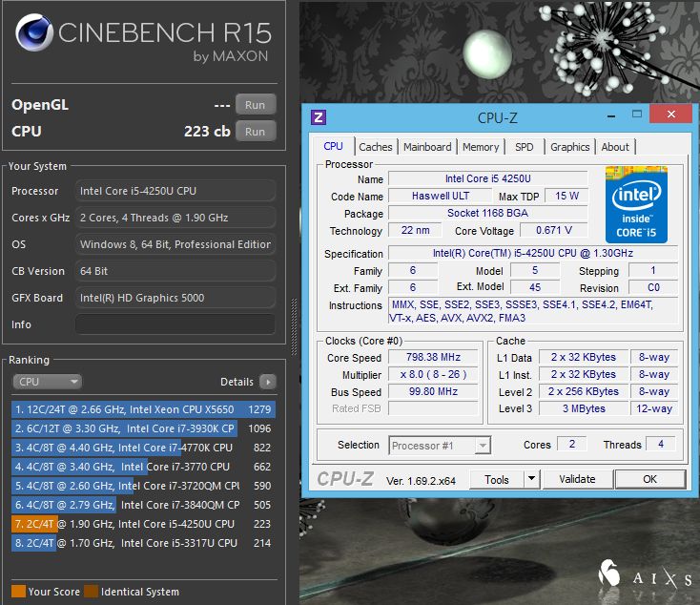Screen dimensions: 700x605
Task: Select ranking row Intel Core i7-3770 CPU
Action: [x=143, y=467]
